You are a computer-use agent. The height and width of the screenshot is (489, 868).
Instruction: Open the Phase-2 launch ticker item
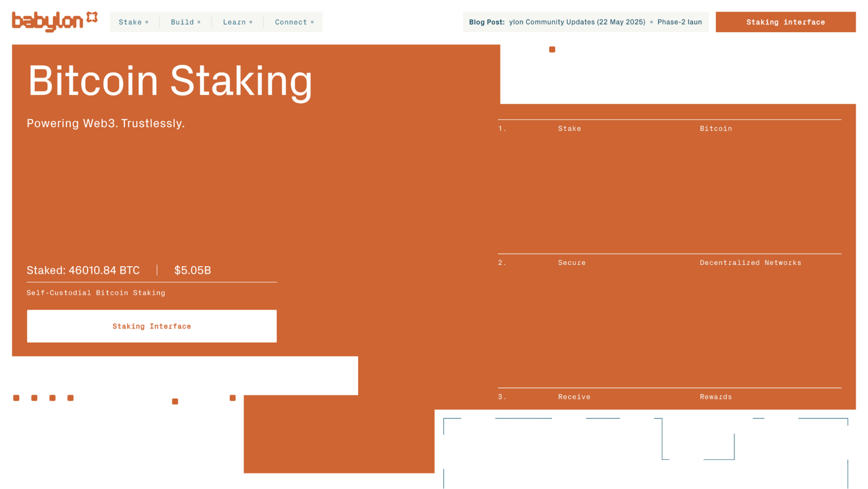pyautogui.click(x=680, y=22)
